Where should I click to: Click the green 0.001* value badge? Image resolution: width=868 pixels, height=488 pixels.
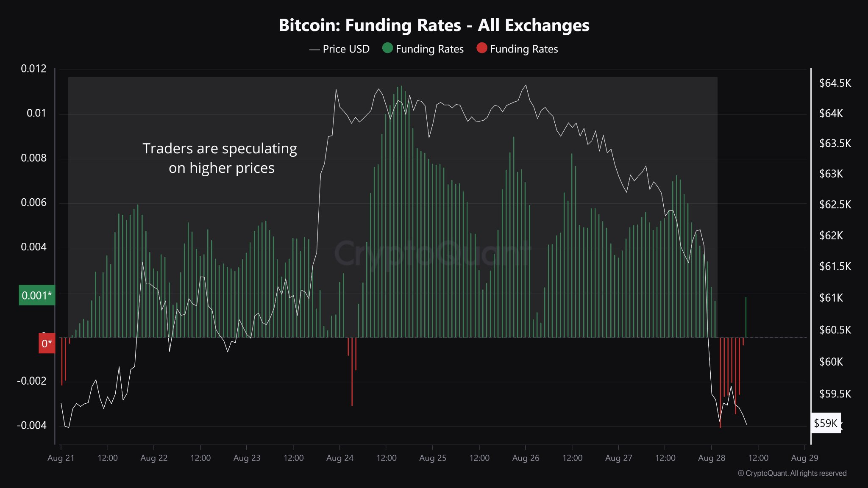[x=37, y=295]
